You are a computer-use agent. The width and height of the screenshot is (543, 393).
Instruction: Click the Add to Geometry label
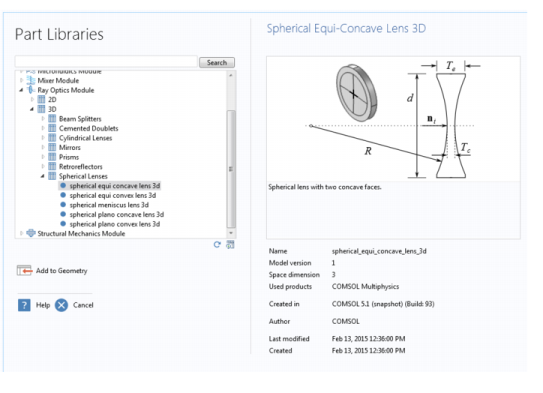tap(62, 270)
